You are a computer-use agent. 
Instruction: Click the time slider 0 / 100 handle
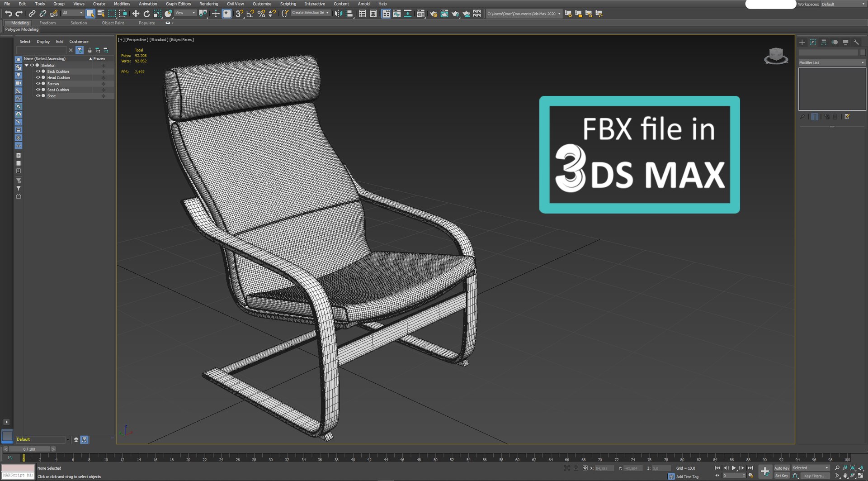(x=29, y=449)
